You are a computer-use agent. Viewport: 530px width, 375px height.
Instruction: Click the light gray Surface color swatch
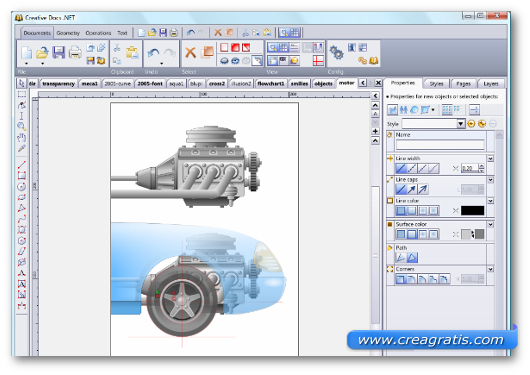(x=466, y=234)
